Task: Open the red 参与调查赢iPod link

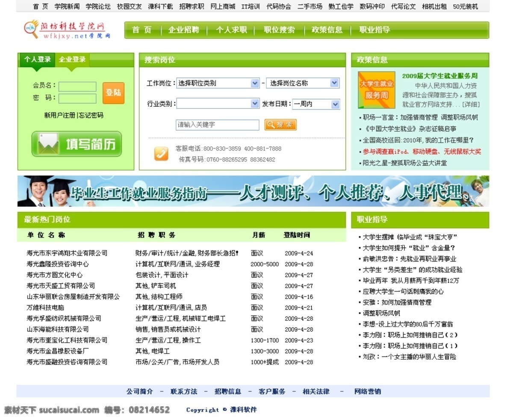Action: point(422,152)
